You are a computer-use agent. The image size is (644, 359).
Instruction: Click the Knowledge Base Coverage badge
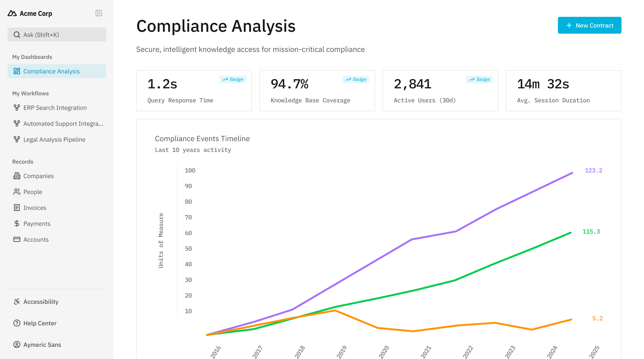click(x=356, y=79)
